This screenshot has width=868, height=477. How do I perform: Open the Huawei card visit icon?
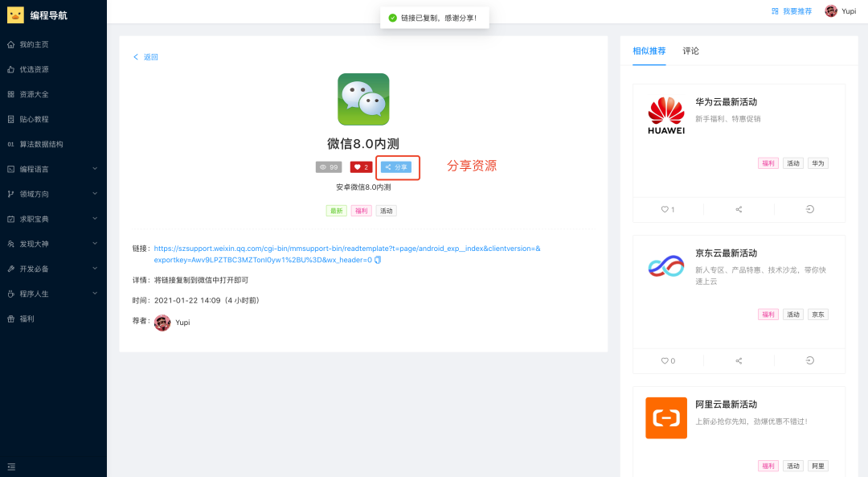809,209
